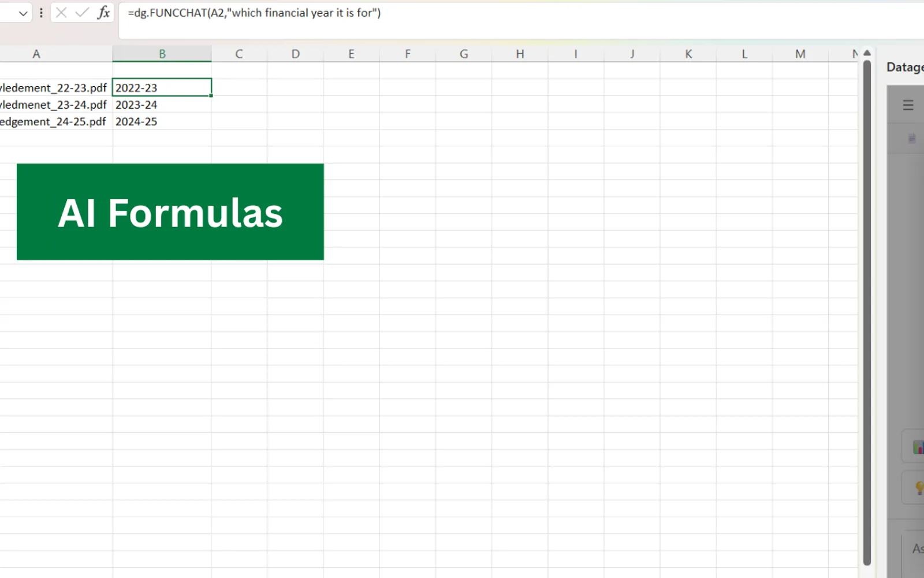Select the cell ending in _22-23.pdf

point(56,87)
